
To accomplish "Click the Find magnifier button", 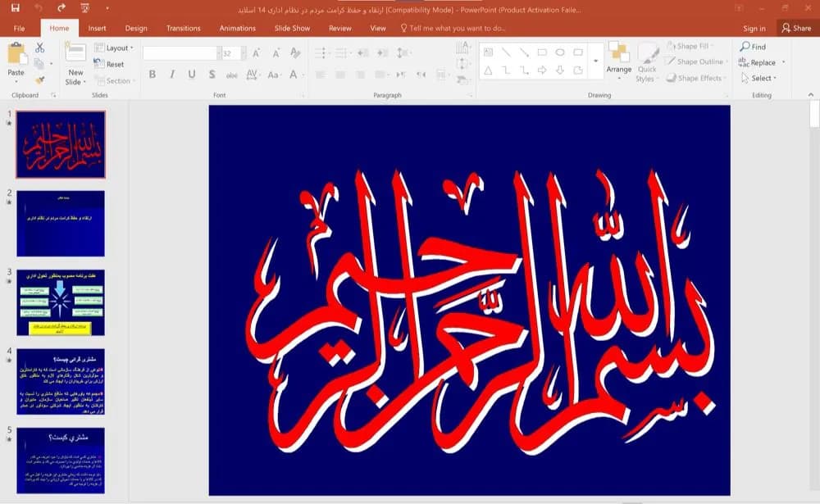I will pyautogui.click(x=753, y=47).
